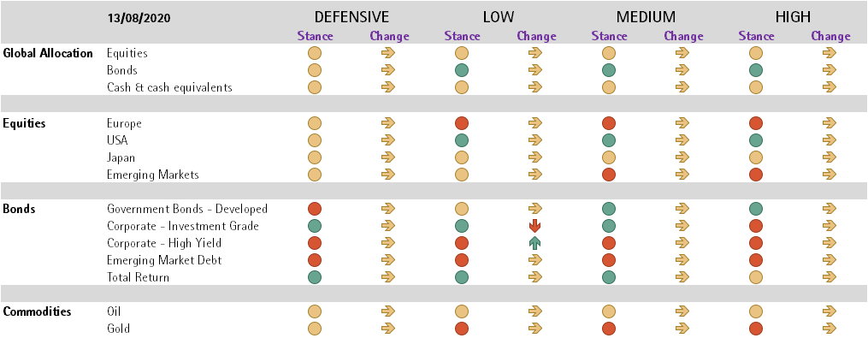The image size is (868, 338).
Task: Select the DEFENSIVE column header
Action: pos(351,17)
